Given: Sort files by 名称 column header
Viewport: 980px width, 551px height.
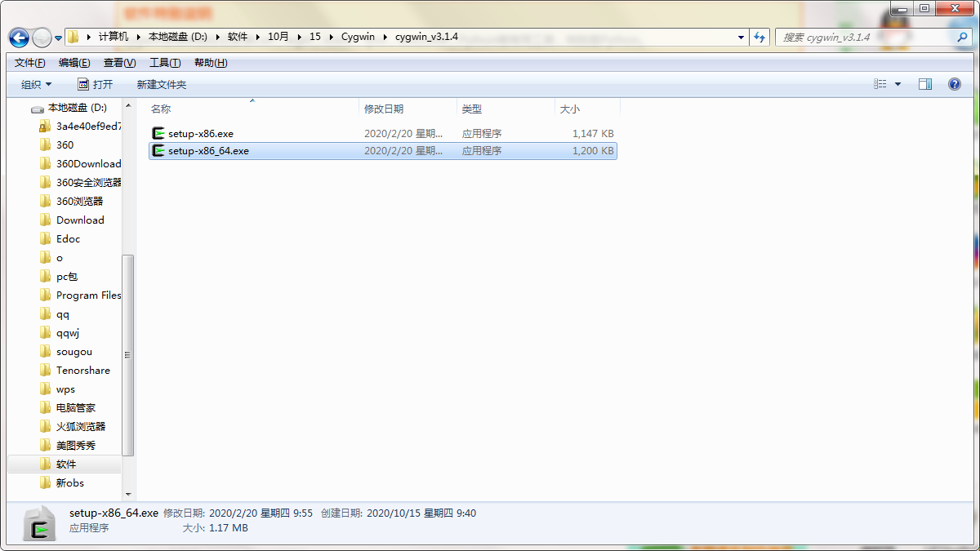Looking at the screenshot, I should coord(253,109).
